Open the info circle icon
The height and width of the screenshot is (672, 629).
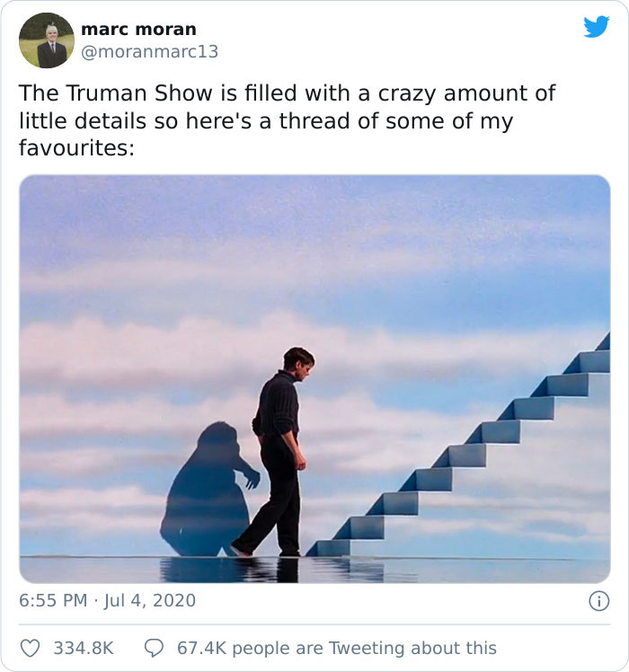pos(599,600)
